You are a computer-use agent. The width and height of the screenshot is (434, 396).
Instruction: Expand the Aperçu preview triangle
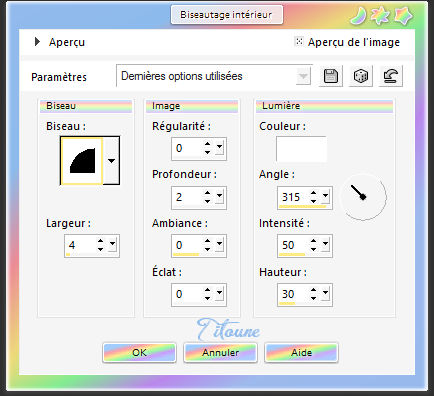coord(37,42)
